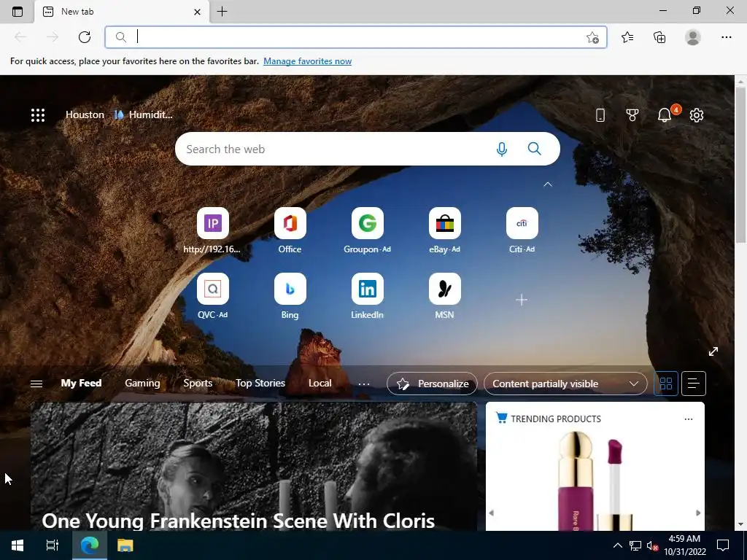Click the muted volume tray icon
Viewport: 747px width, 560px height.
coord(652,545)
